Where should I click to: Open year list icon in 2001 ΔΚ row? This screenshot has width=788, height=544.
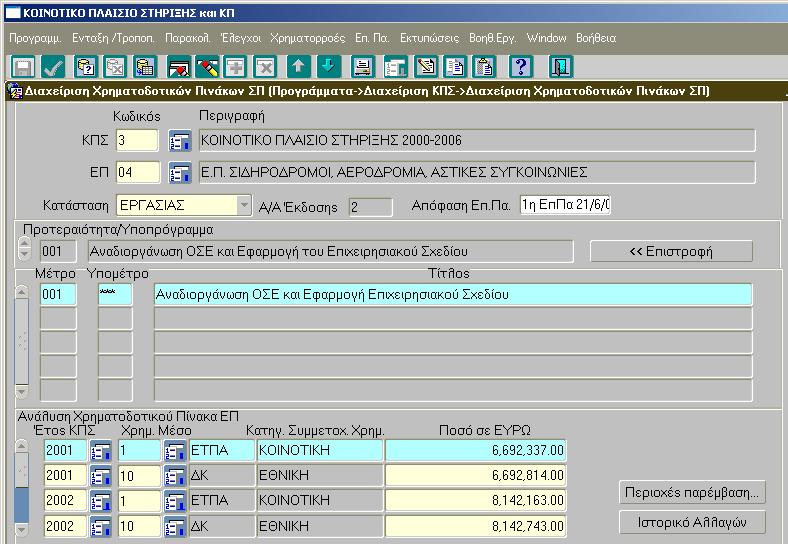point(101,476)
